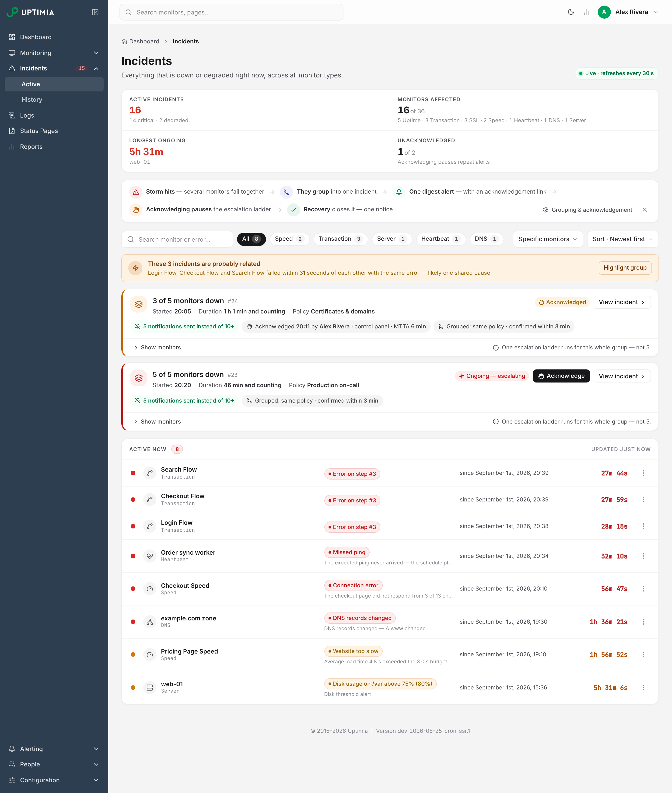The height and width of the screenshot is (793, 672).
Task: Open row menu for Pricing Page Speed
Action: coord(644,654)
